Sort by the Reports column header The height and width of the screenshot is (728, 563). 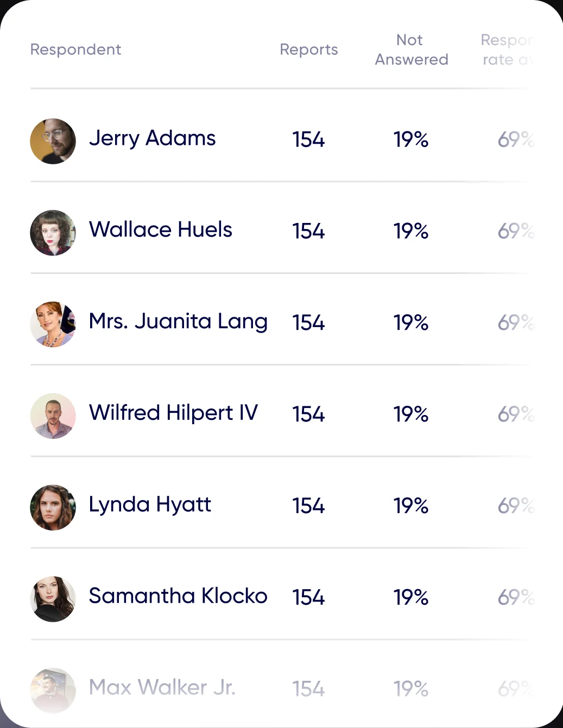point(308,49)
